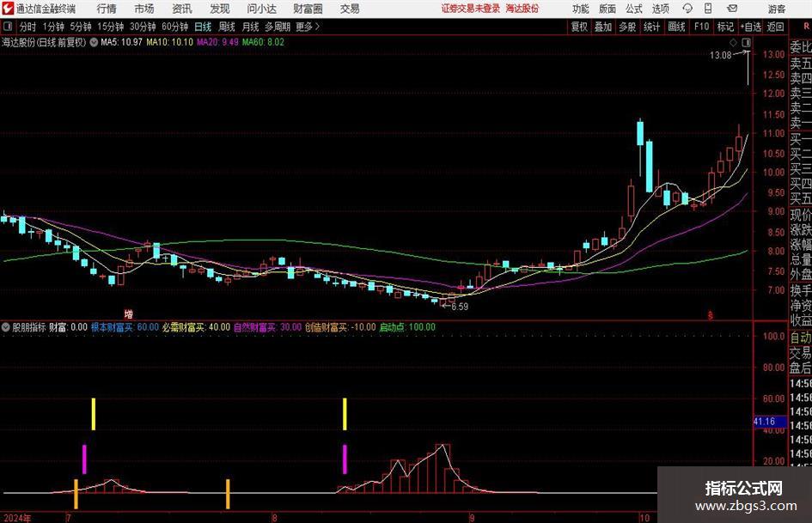Click the 叠加 overlay toolbar button

[603, 27]
